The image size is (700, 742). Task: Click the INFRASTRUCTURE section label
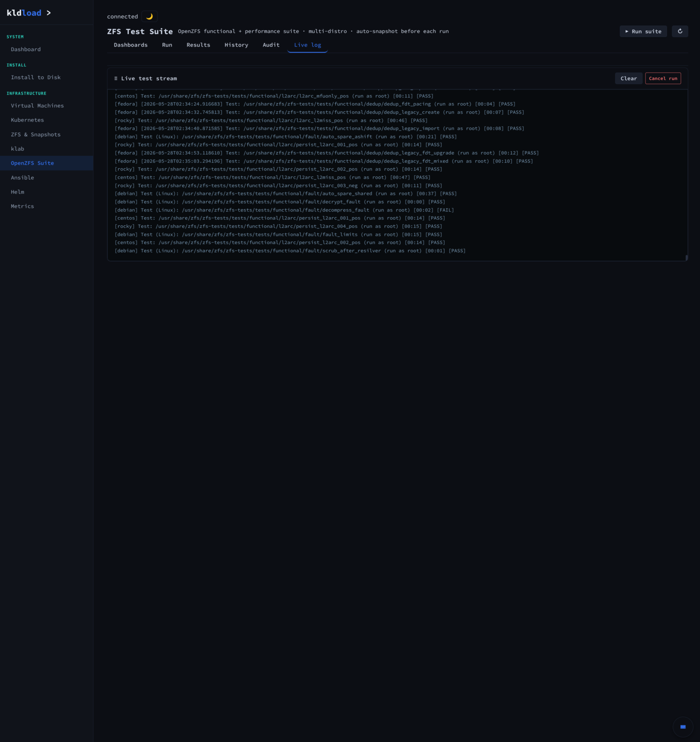tap(26, 94)
